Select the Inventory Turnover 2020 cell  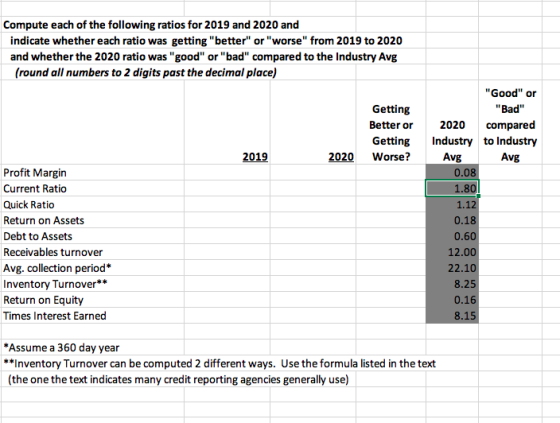pos(313,284)
